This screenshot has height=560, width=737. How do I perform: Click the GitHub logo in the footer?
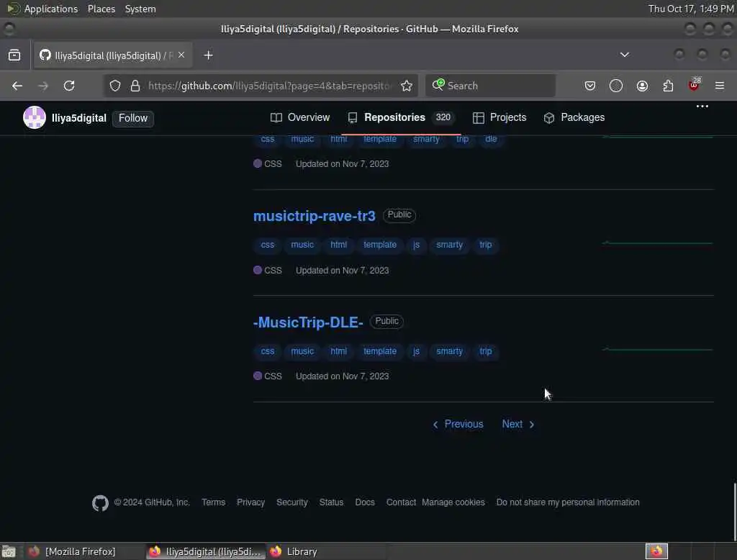100,503
